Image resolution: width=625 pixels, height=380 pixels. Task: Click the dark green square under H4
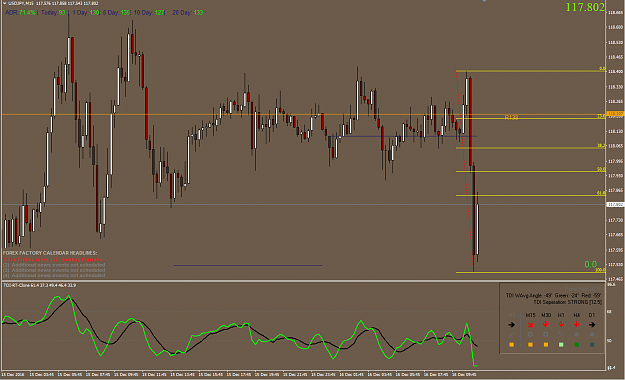point(576,345)
